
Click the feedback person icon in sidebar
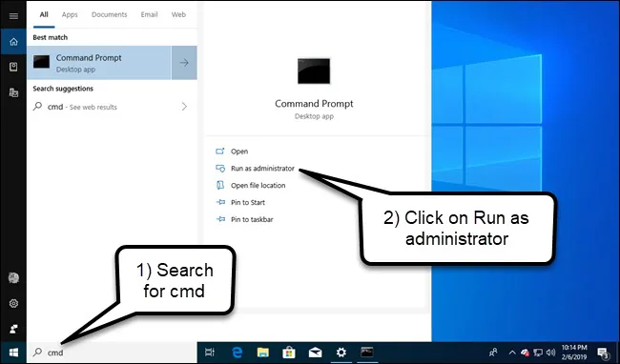[13, 329]
